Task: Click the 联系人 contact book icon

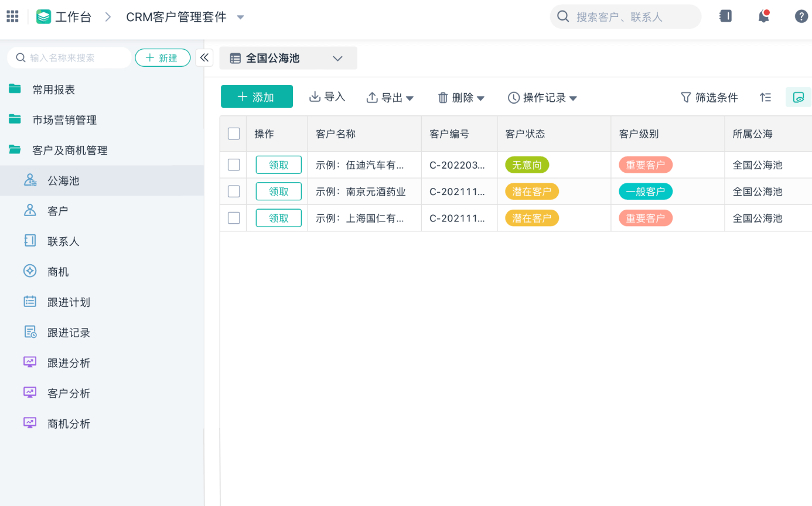Action: click(30, 241)
